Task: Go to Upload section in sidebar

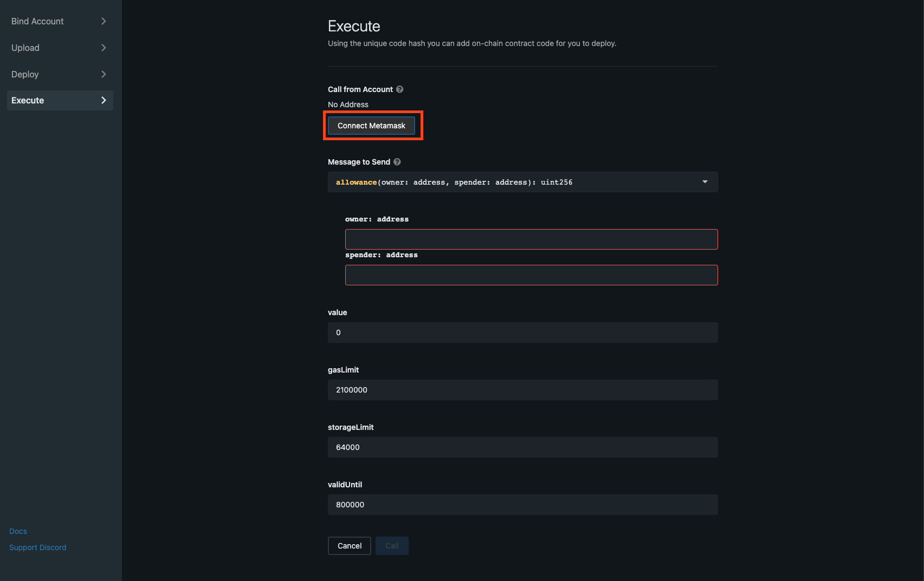Action: tap(25, 48)
